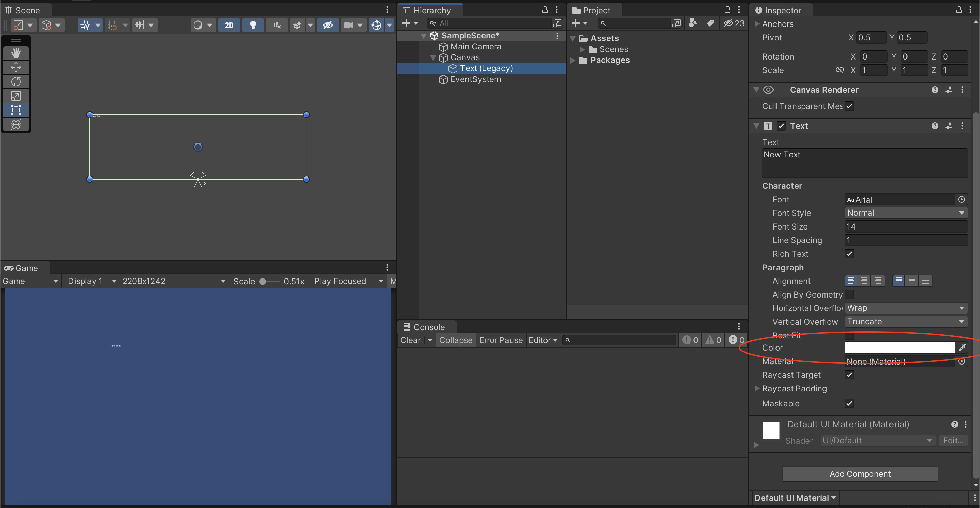Uncheck the Rich Text checkbox
The height and width of the screenshot is (508, 980).
[849, 254]
